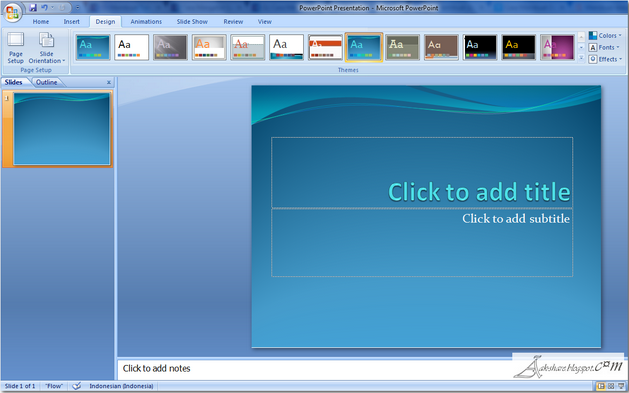Select the highlighted blue Flow theme
This screenshot has width=629, height=393.
coord(364,47)
